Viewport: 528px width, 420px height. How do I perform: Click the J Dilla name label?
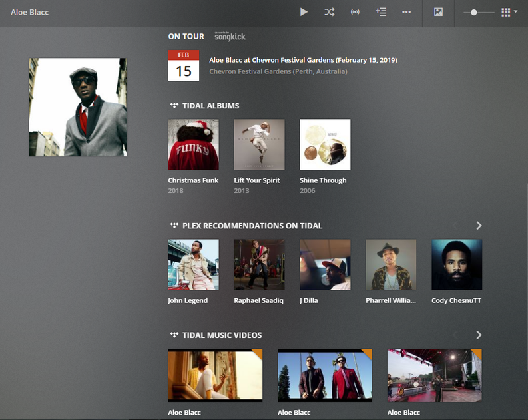pyautogui.click(x=309, y=301)
